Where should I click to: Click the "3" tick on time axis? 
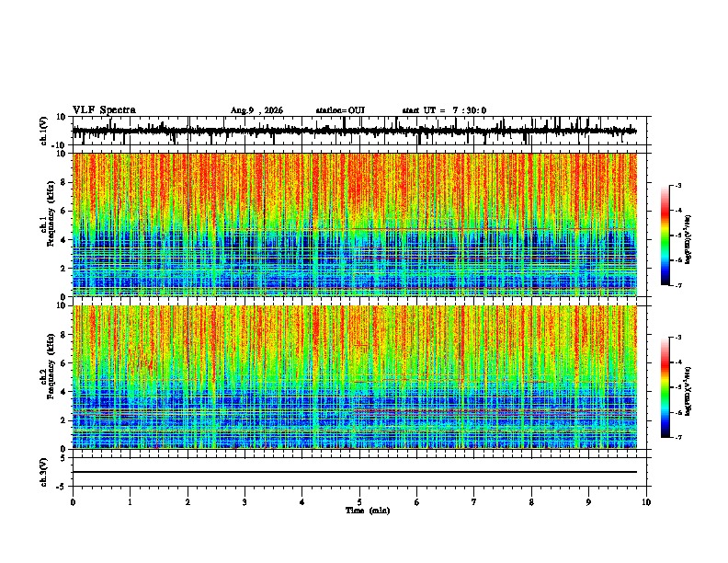pos(245,502)
